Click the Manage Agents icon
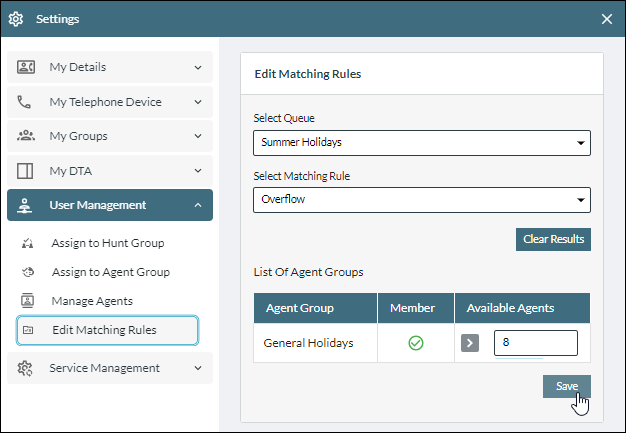 click(x=27, y=301)
